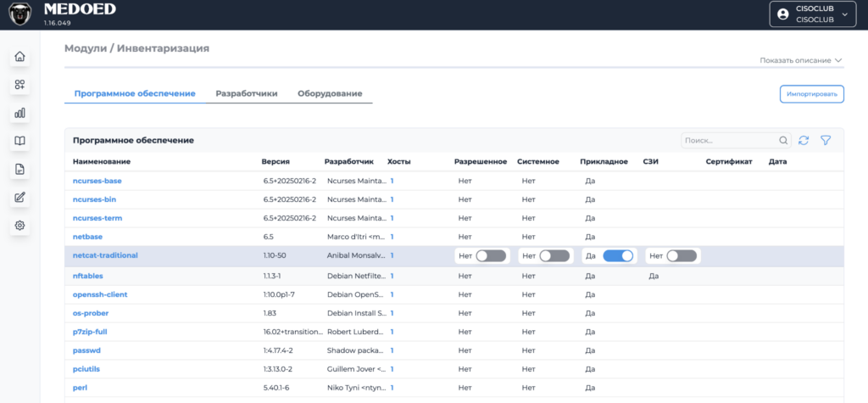868x403 pixels.
Task: Click developer Debian Netfilter in nftables row
Action: 355,276
